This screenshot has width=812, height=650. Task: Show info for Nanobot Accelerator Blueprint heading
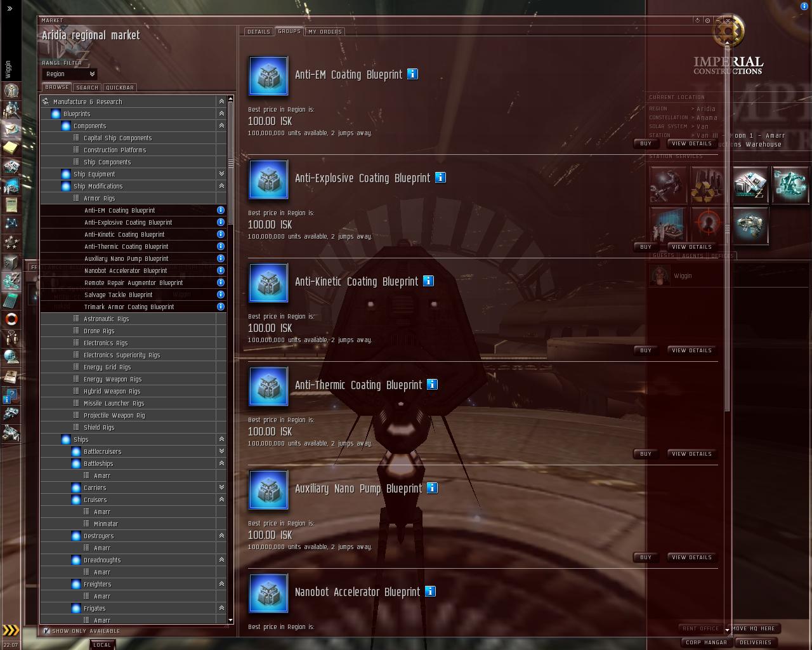[x=430, y=592]
